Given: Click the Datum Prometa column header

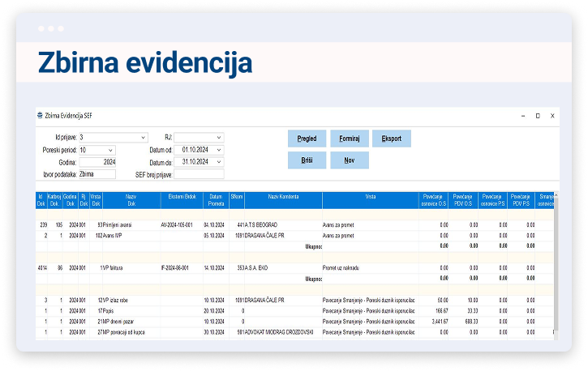Looking at the screenshot, I should [x=215, y=199].
